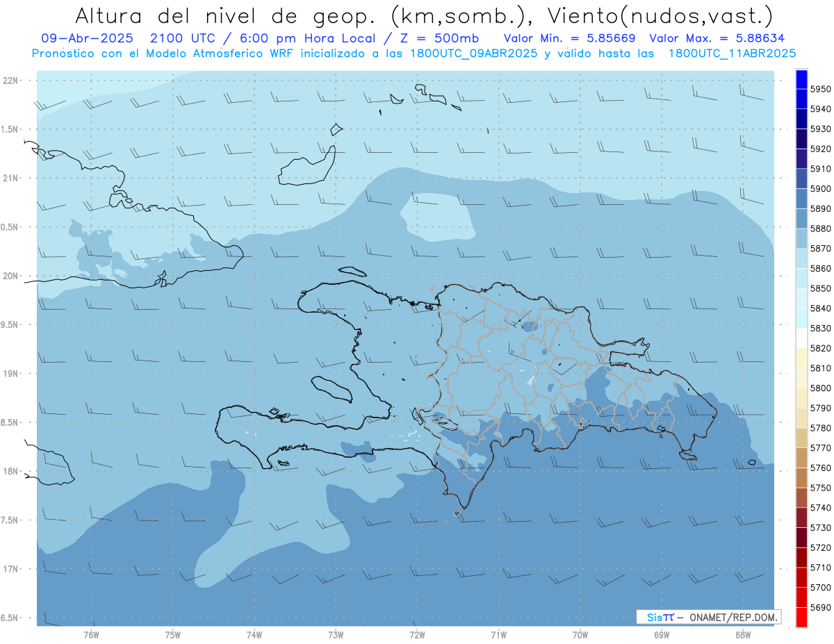
Task: Click the '74W' longitude axis label
Action: 254,635
